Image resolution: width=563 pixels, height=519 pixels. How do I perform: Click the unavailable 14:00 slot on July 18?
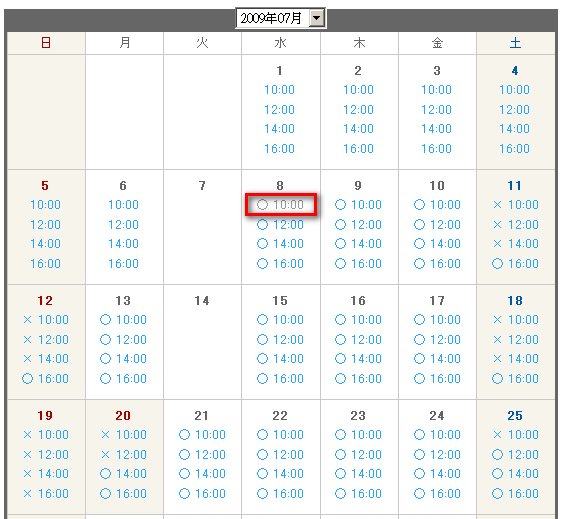click(x=516, y=358)
